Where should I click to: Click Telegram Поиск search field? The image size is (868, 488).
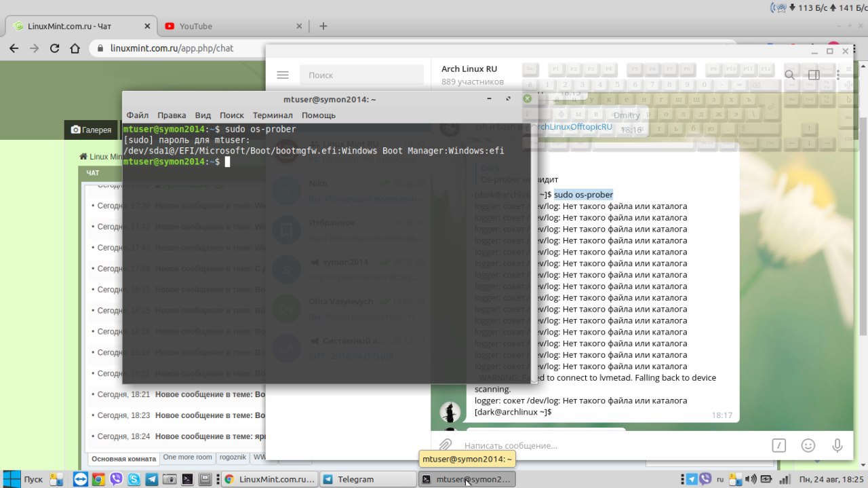pos(362,75)
